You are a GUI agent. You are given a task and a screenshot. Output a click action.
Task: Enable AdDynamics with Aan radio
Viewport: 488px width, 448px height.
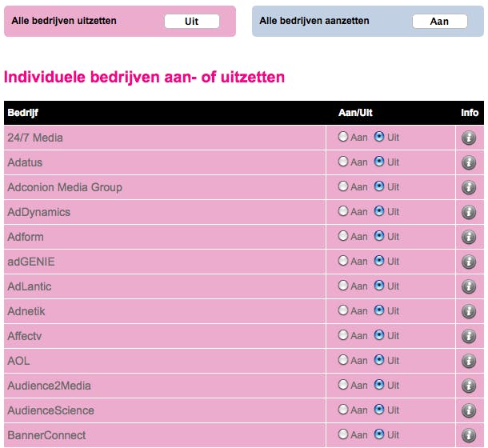[x=342, y=210]
